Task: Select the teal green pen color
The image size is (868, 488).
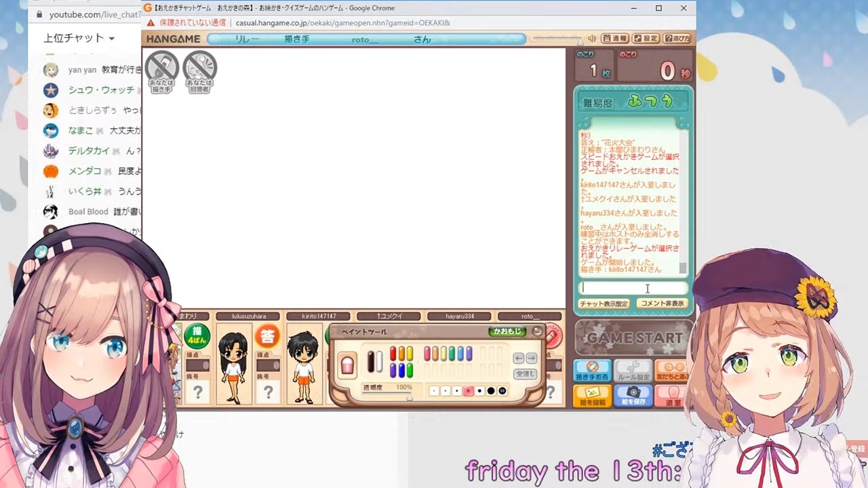Action: coord(452,354)
